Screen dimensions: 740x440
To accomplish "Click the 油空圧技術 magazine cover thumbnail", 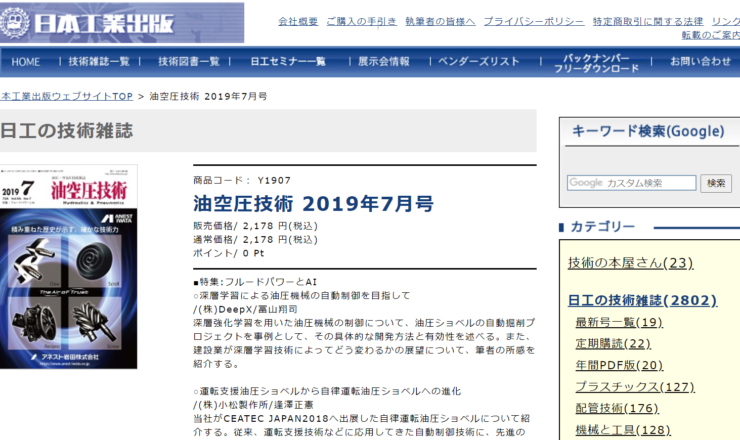I will tap(68, 267).
